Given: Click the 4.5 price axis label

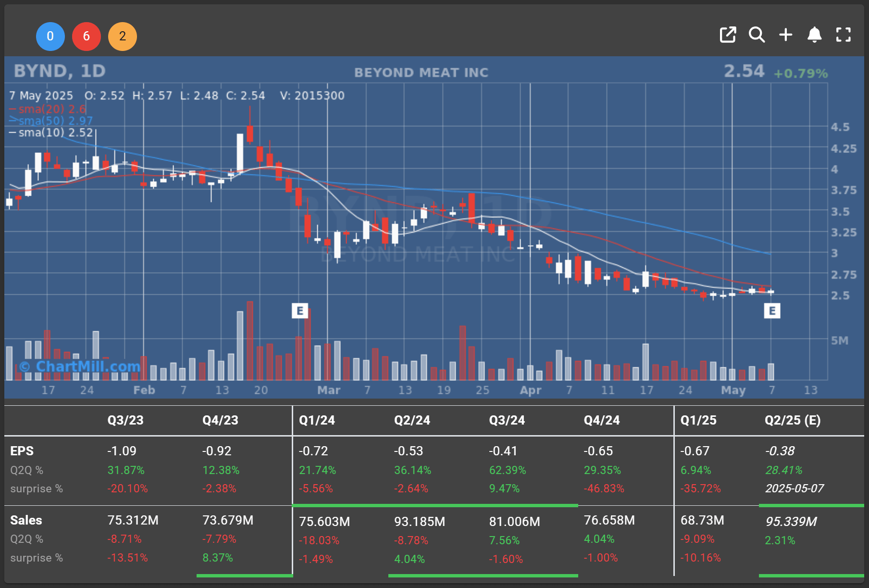Looking at the screenshot, I should click(840, 127).
